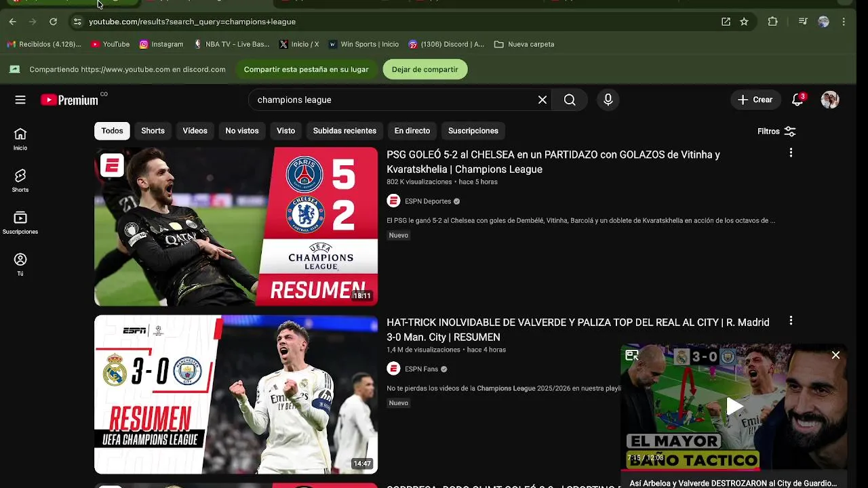868x488 pixels.
Task: Open Chrome three-dot menu
Action: pos(844,22)
